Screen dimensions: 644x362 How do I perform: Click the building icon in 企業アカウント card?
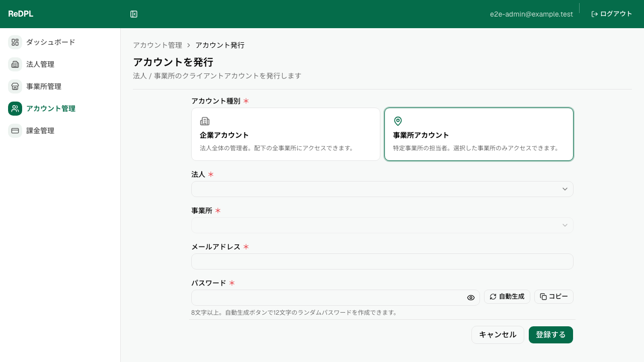(x=205, y=121)
